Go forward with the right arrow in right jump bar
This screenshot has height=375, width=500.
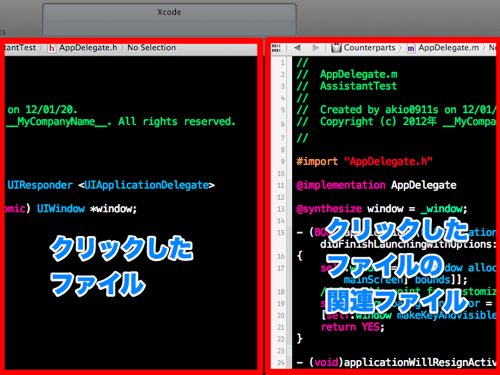point(315,48)
